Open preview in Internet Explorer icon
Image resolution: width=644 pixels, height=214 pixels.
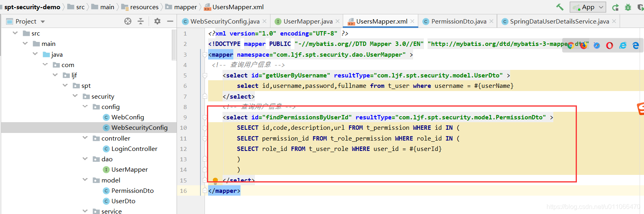[x=622, y=46]
